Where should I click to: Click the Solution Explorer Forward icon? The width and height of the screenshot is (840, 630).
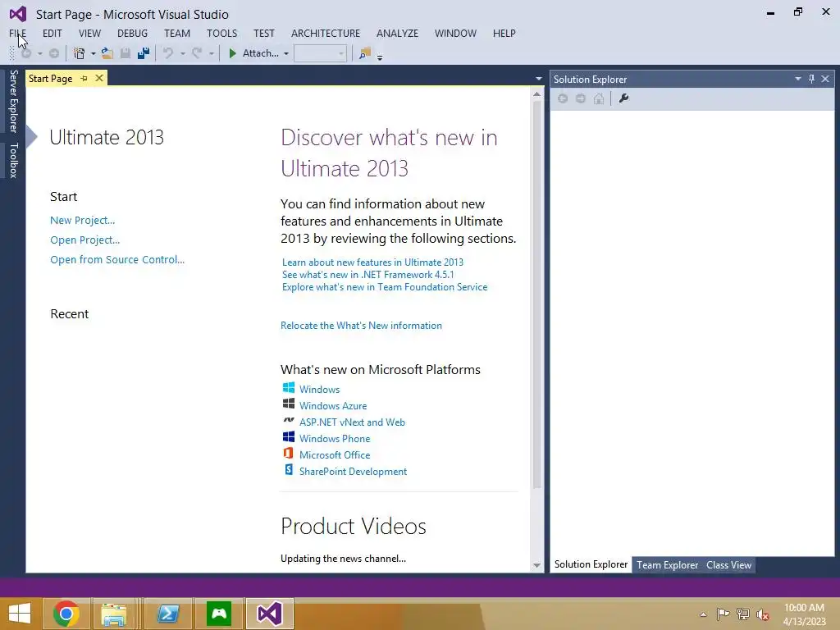(581, 98)
